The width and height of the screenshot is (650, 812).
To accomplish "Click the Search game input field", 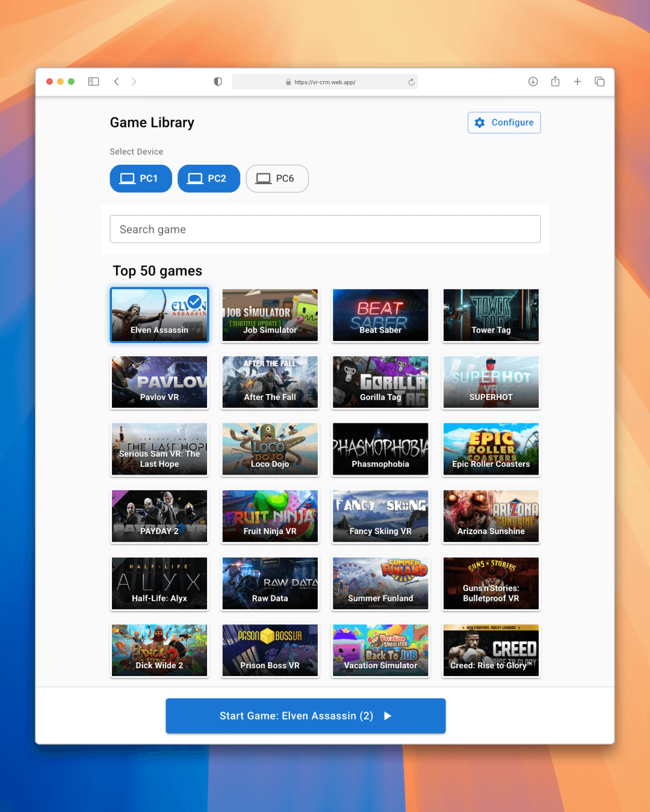I will click(325, 229).
